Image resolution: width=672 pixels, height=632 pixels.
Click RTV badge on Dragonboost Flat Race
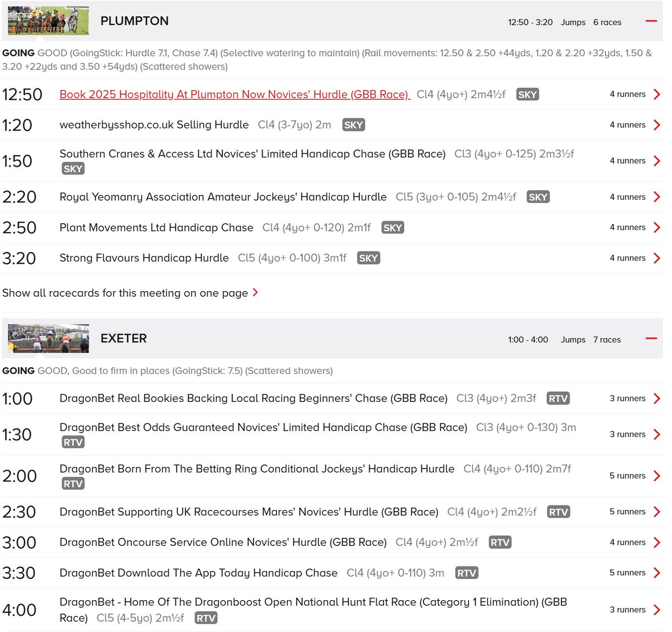206,618
